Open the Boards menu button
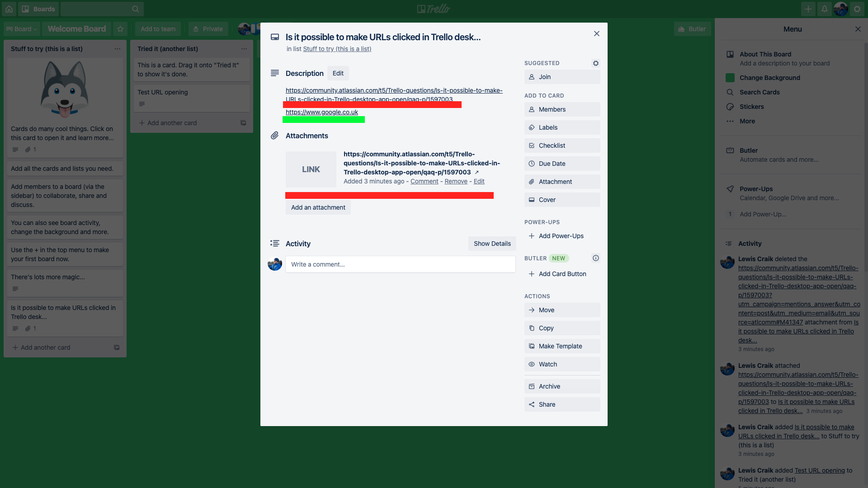 pyautogui.click(x=38, y=9)
